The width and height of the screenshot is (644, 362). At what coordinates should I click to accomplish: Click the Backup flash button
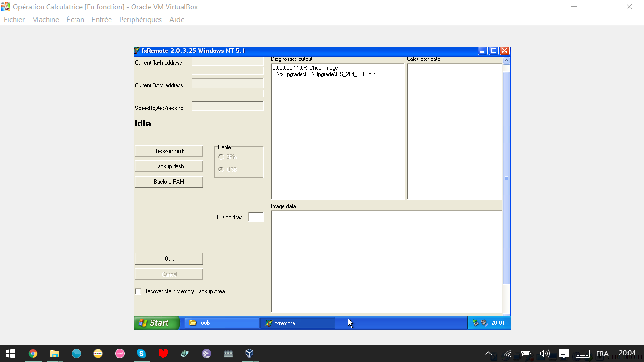tap(169, 166)
